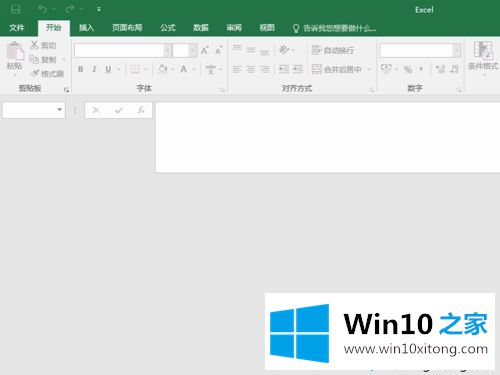This screenshot has height=375, width=500.
Task: Expand the number format dropdown arrow
Action: (457, 51)
